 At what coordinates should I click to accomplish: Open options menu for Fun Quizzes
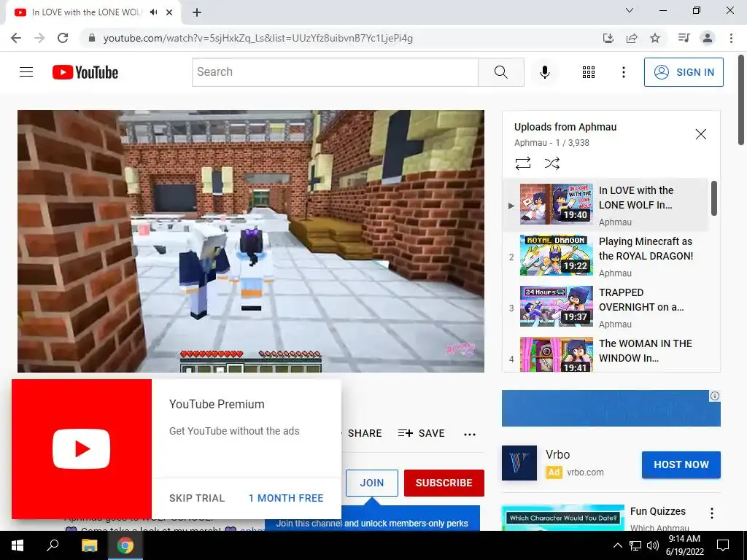(x=712, y=513)
